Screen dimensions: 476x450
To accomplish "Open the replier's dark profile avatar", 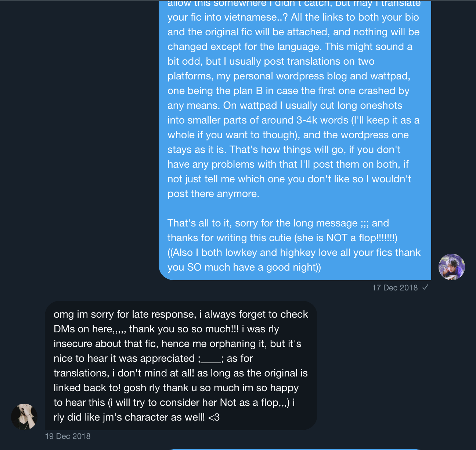I will (x=24, y=417).
